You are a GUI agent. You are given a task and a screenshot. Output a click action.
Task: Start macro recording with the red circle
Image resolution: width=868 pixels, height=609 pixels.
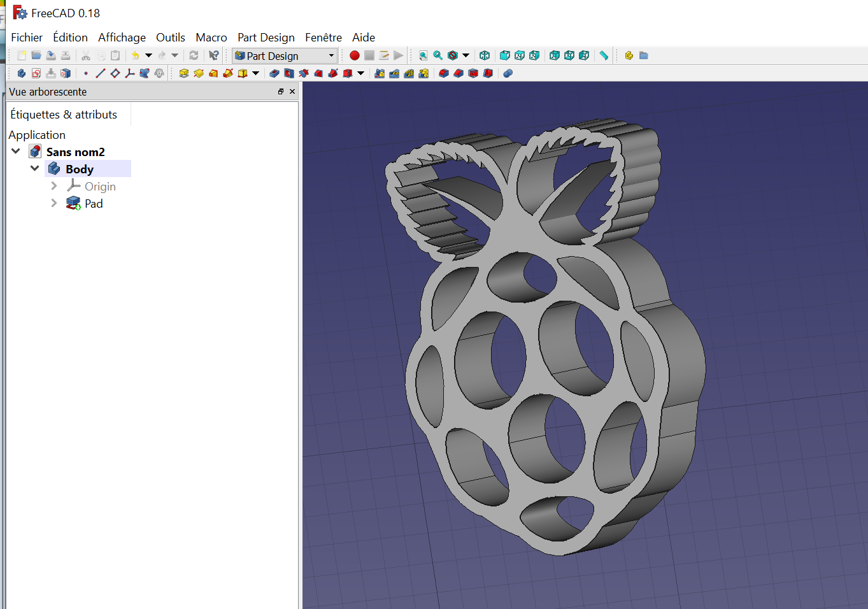[x=355, y=55]
